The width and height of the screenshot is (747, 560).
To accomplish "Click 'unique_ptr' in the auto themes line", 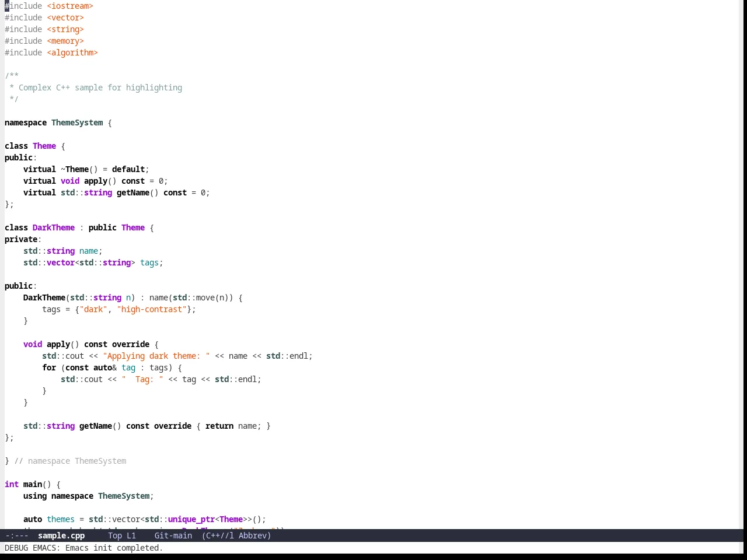I will [191, 519].
